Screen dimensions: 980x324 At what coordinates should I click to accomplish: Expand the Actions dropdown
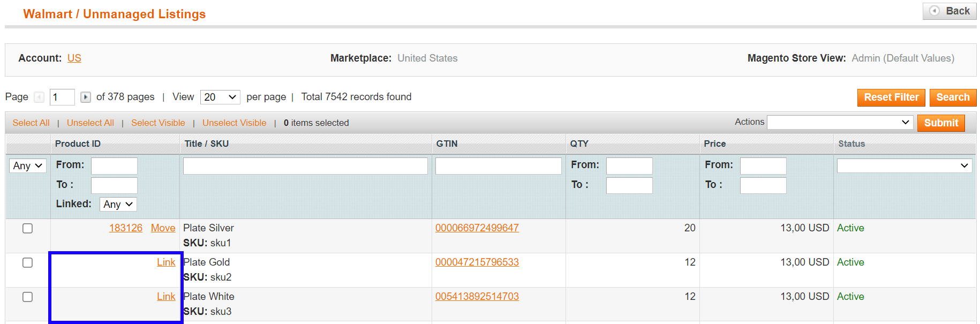point(840,123)
